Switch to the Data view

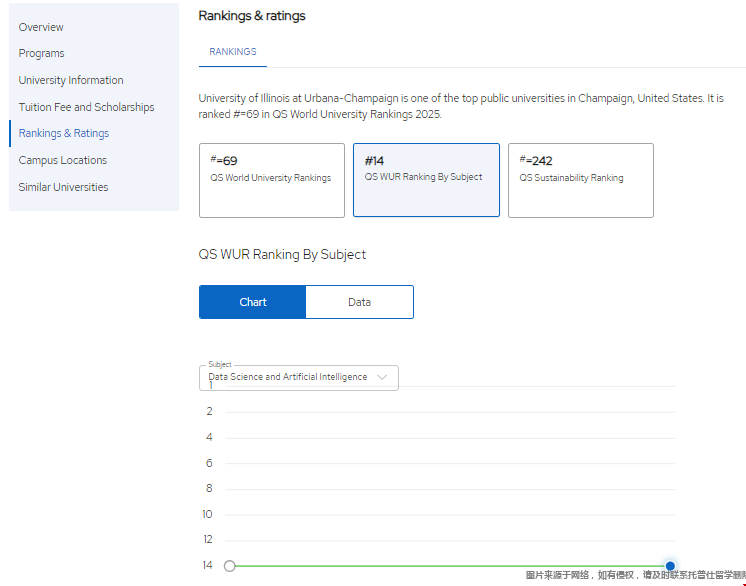[359, 302]
